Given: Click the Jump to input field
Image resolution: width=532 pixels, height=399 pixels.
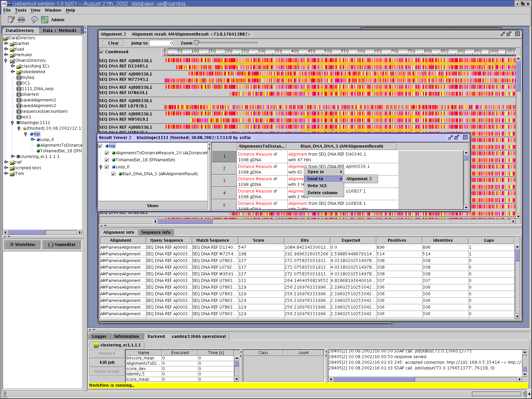Looking at the screenshot, I should pyautogui.click(x=161, y=43).
